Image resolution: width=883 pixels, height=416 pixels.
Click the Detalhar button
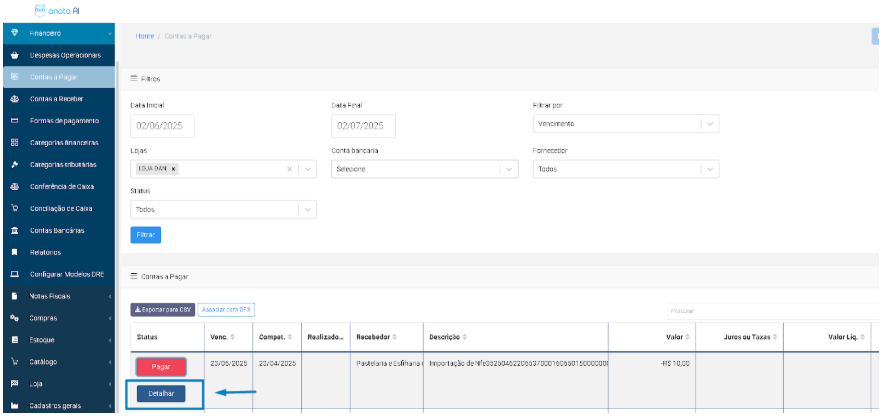click(x=161, y=394)
